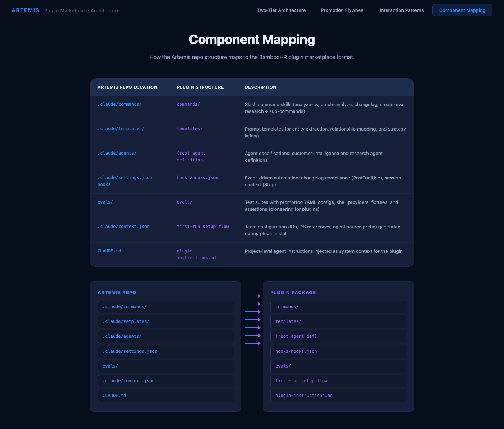This screenshot has height=429, width=504.
Task: Click .claude/commands/ in the Artemis Repo card
Action: (166, 307)
